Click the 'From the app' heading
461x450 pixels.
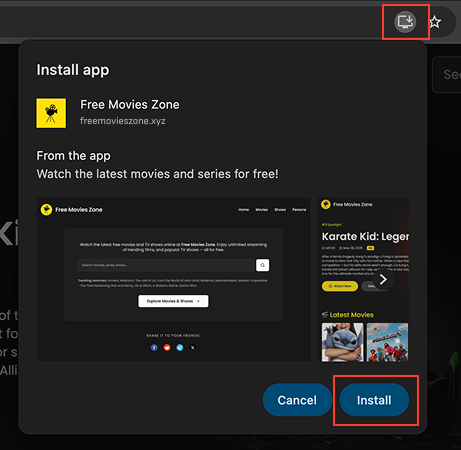(x=73, y=156)
